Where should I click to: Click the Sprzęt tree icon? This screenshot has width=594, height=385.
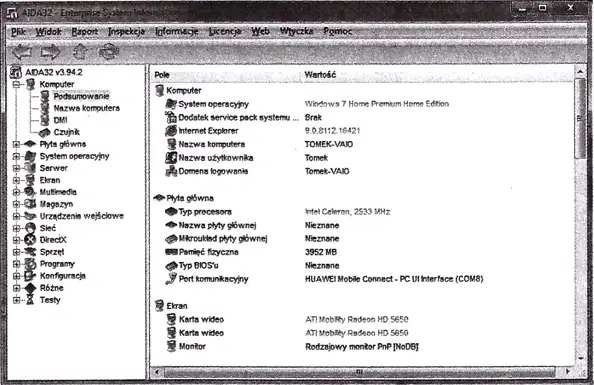coord(30,252)
